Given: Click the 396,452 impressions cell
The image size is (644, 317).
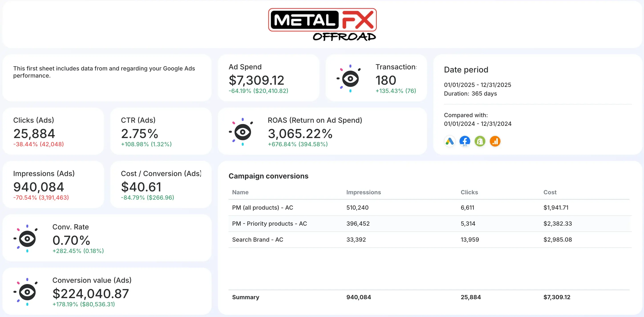Looking at the screenshot, I should 358,224.
